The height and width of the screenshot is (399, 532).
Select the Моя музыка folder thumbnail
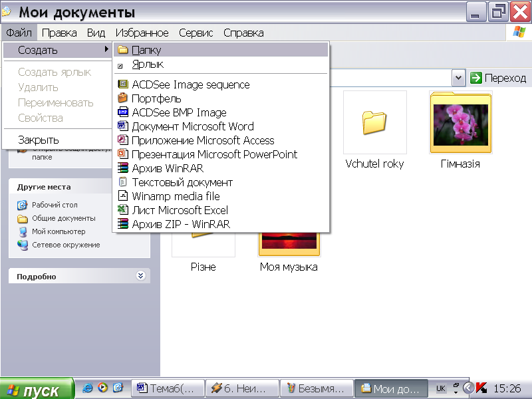point(289,243)
